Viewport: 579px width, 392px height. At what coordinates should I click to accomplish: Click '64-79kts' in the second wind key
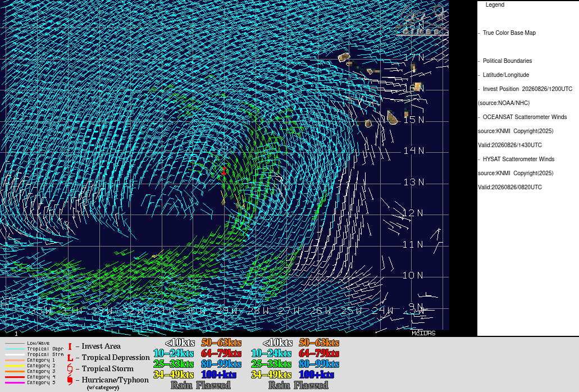click(319, 353)
